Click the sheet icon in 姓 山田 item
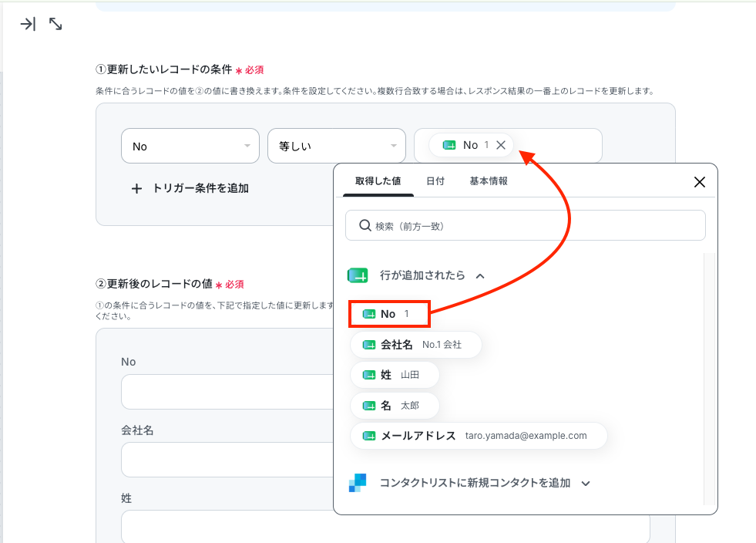Viewport: 756px width, 543px height. point(369,375)
